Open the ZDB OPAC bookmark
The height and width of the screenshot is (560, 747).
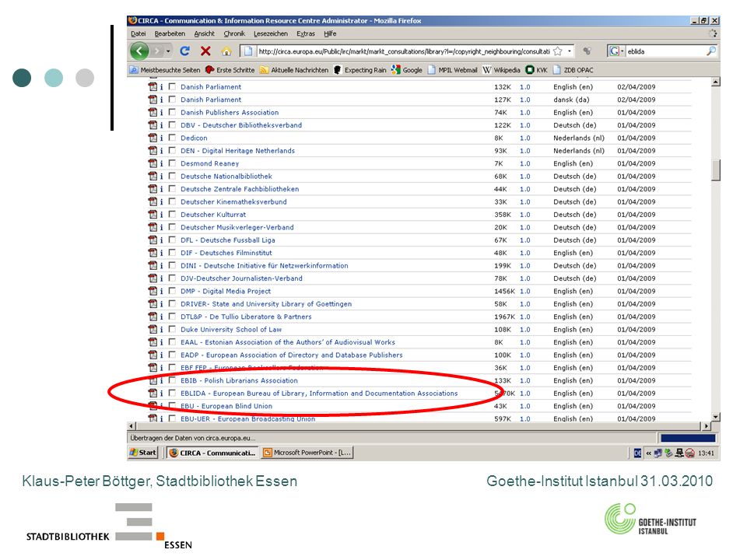coord(573,70)
